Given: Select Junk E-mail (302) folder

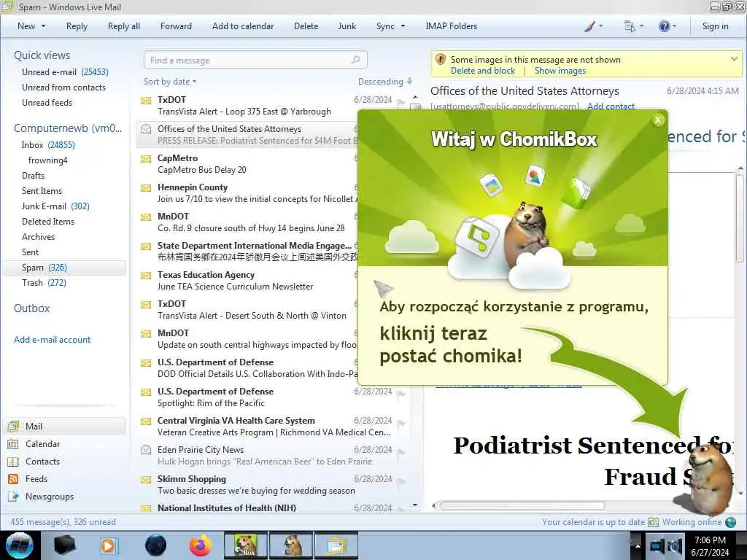Looking at the screenshot, I should [55, 206].
